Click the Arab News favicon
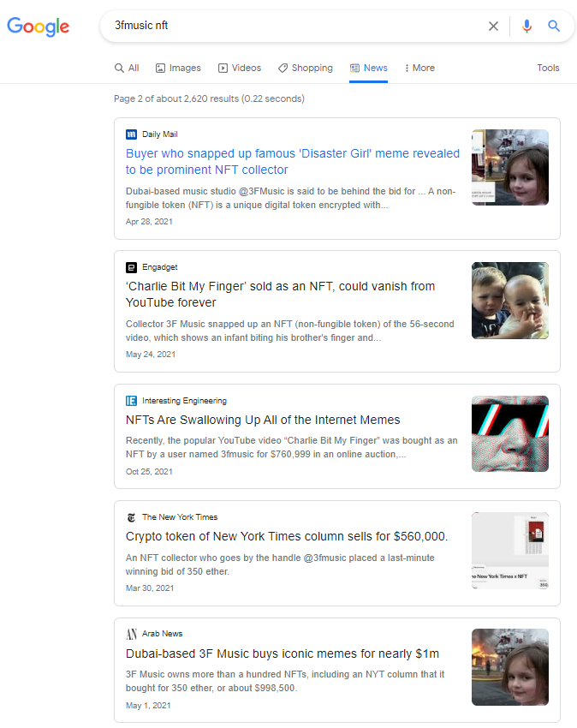Screen dimensions: 577x728 point(131,634)
